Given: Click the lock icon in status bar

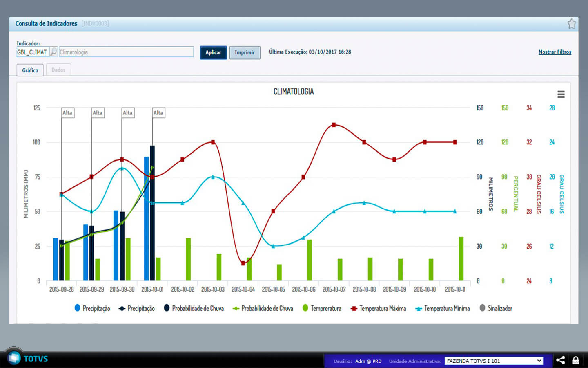Looking at the screenshot, I should point(576,360).
